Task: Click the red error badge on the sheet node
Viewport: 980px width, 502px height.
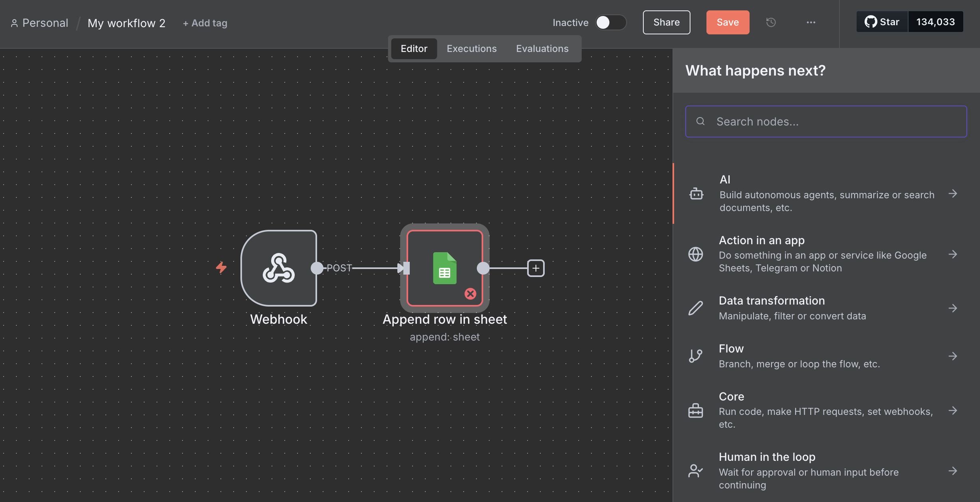Action: [x=470, y=294]
